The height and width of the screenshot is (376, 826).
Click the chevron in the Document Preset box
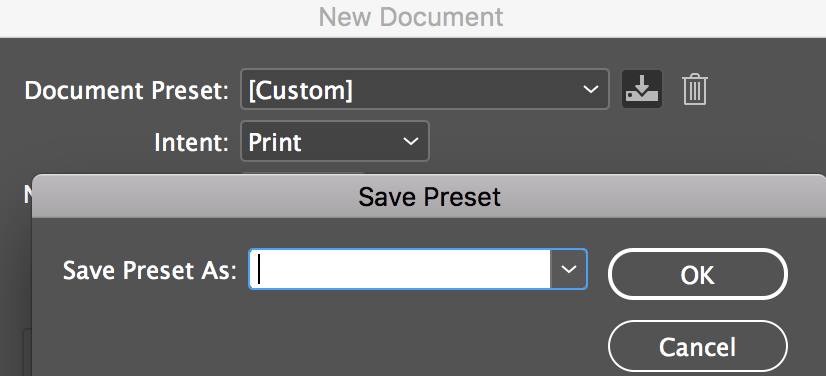(x=591, y=89)
